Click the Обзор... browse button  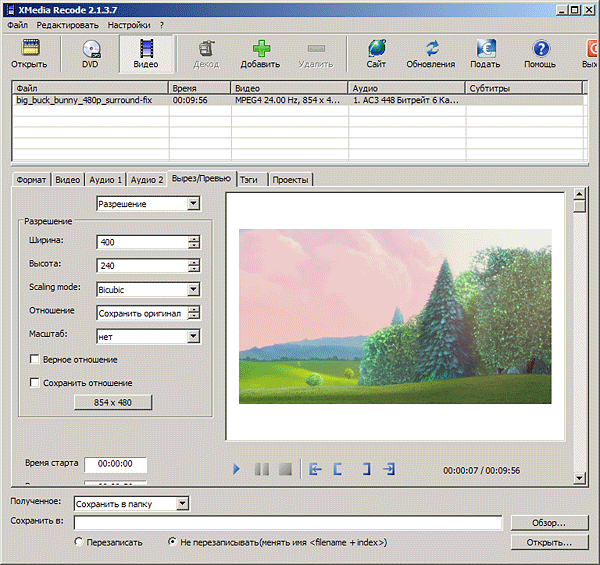click(x=549, y=523)
